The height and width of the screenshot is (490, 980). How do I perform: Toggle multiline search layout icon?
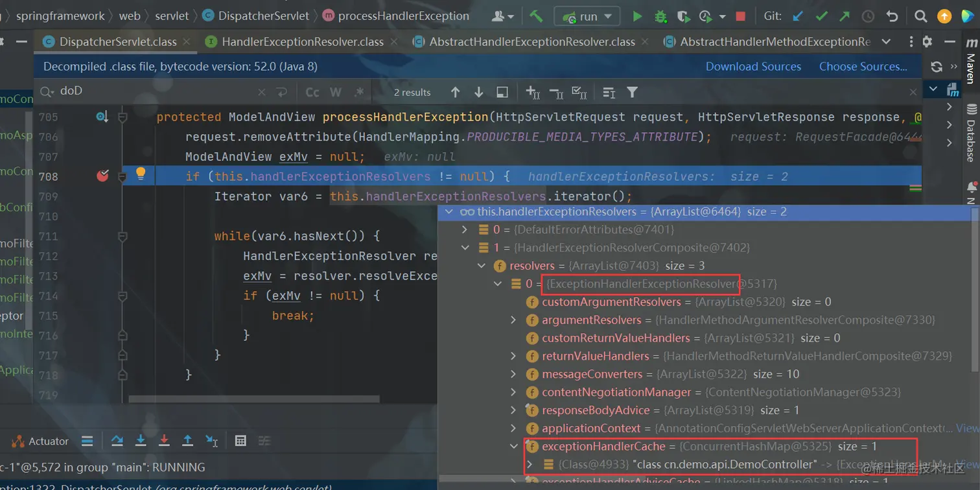click(x=609, y=92)
